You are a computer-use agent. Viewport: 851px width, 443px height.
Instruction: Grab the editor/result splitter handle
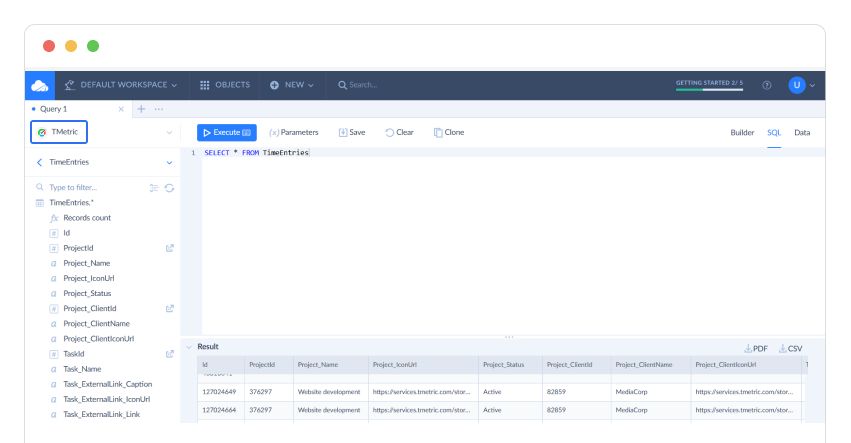[509, 337]
